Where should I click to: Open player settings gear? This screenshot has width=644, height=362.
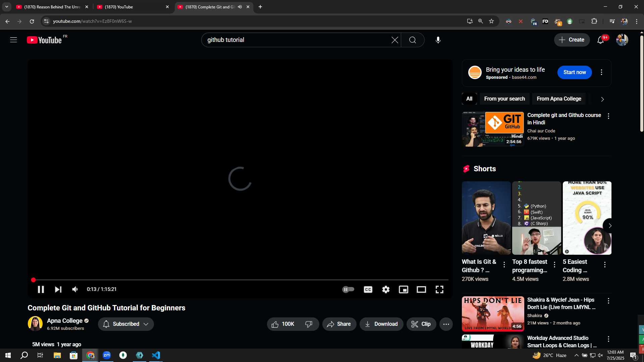tap(386, 289)
